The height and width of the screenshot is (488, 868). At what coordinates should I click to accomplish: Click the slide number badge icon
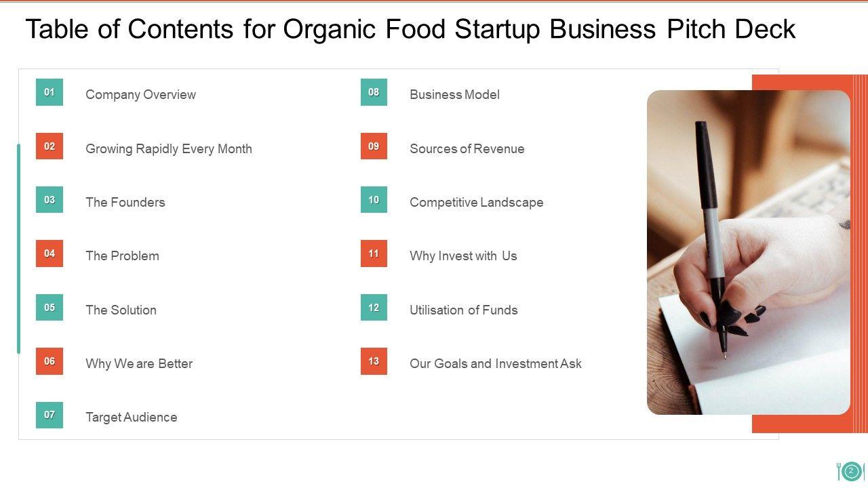pos(851,471)
